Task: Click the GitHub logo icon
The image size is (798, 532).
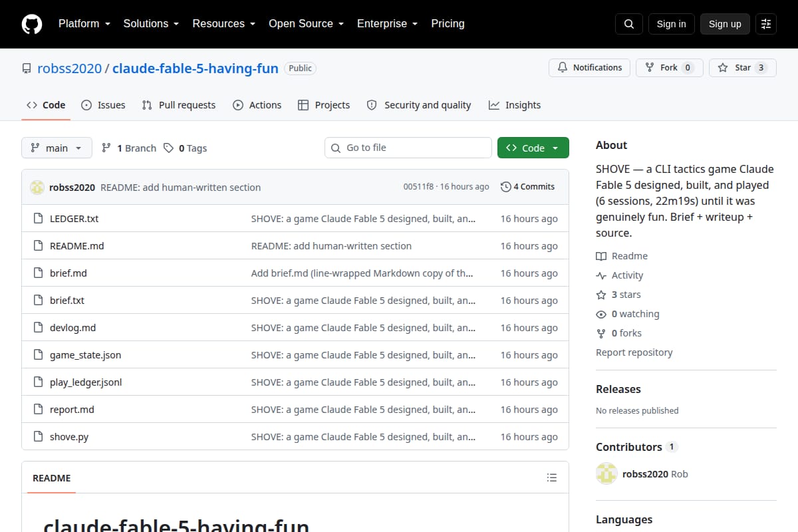Action: pos(32,24)
